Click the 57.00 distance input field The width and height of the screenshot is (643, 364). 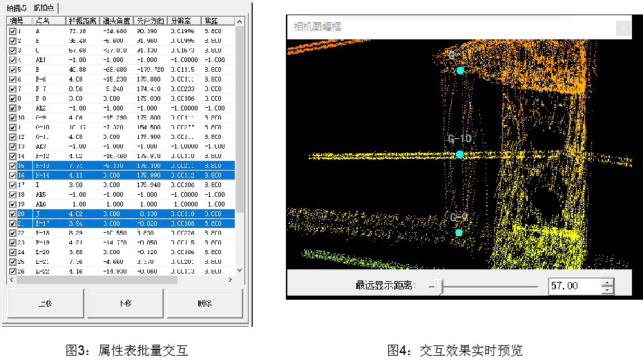[575, 286]
